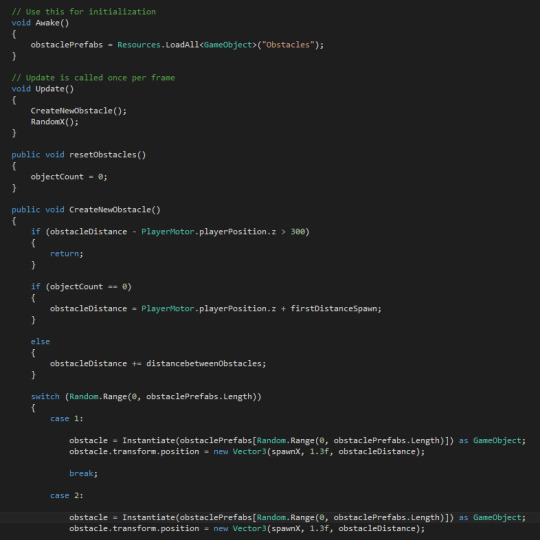Viewport: 540px width, 540px height.
Task: Click the "case 1:" label
Action: tap(66, 419)
